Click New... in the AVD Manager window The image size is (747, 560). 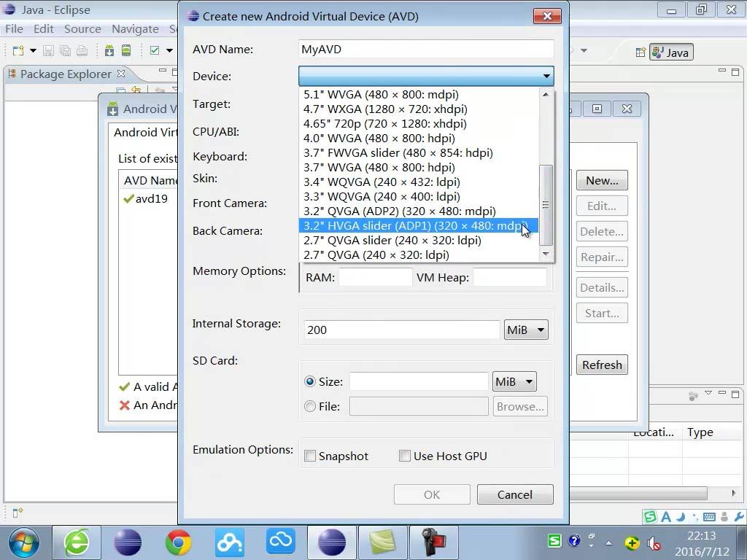(x=602, y=181)
